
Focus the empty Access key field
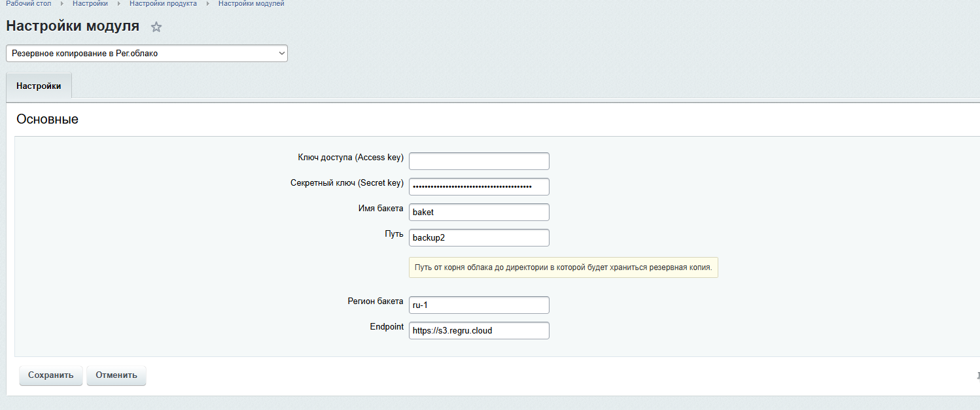tap(479, 161)
